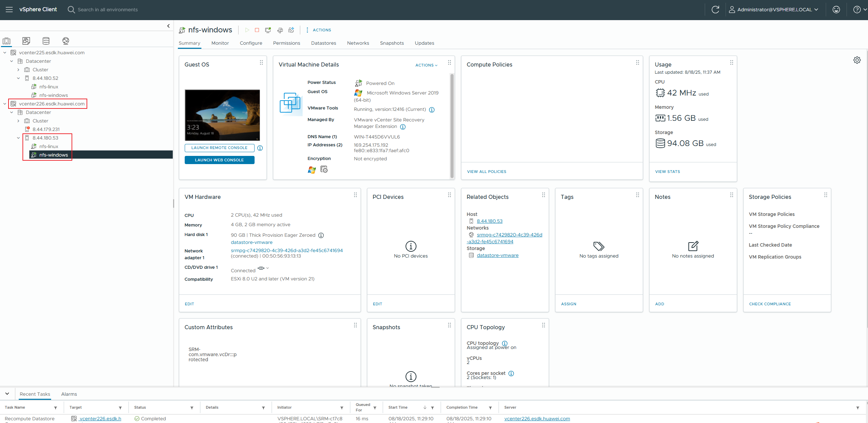The height and width of the screenshot is (423, 868).
Task: Click the Tags card drag handle
Action: pyautogui.click(x=638, y=195)
